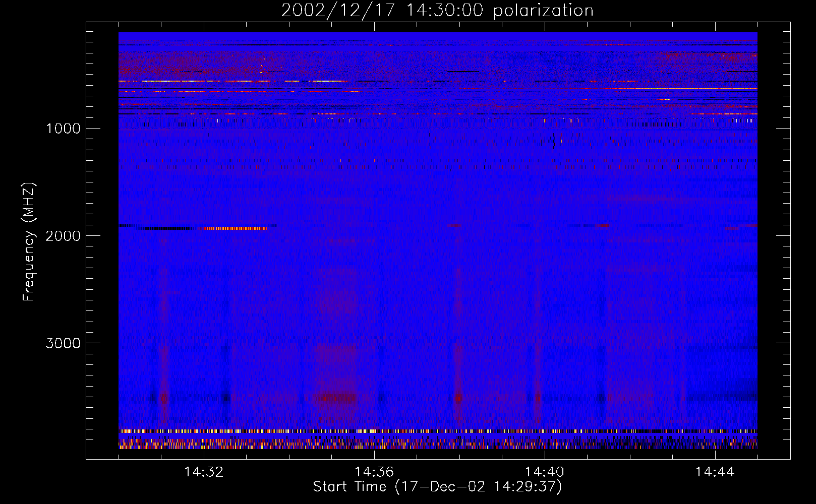
Task: Click the 14:44 time tick label
Action: (715, 472)
